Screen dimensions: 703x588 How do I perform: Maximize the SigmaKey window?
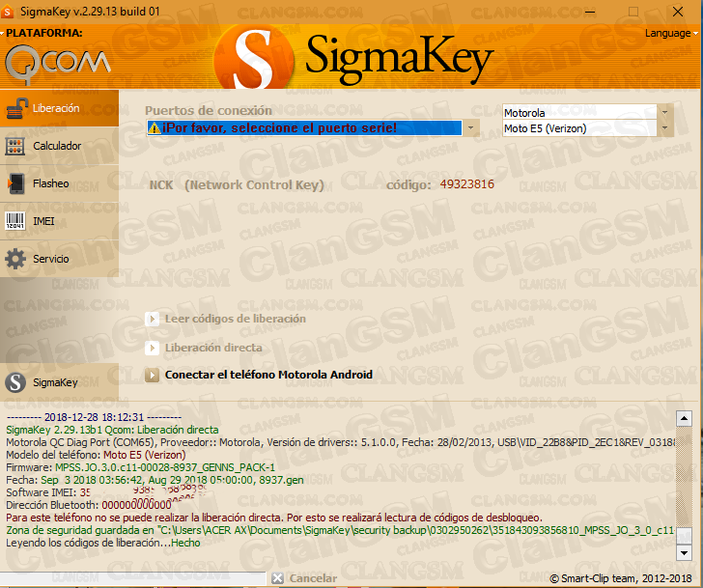click(x=633, y=12)
